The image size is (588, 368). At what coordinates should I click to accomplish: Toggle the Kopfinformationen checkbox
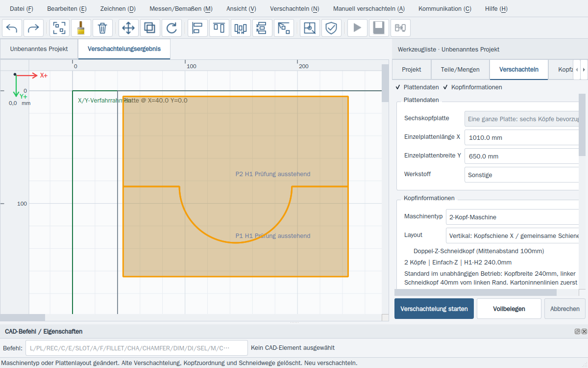472,87
